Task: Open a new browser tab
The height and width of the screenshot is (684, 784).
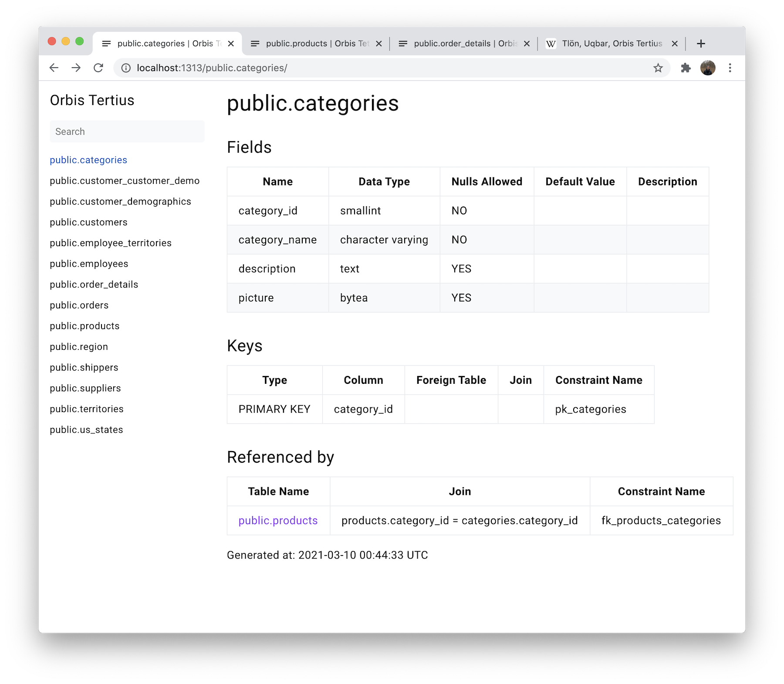Action: pos(701,43)
